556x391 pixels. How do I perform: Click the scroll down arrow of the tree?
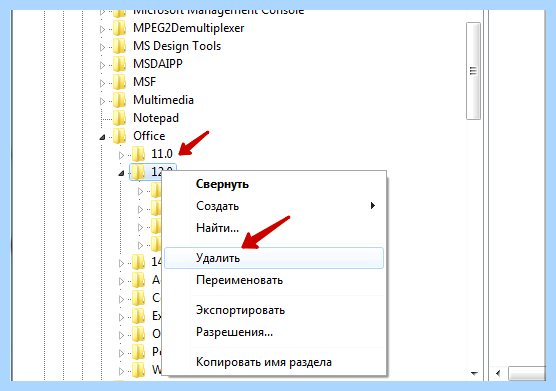tap(474, 373)
